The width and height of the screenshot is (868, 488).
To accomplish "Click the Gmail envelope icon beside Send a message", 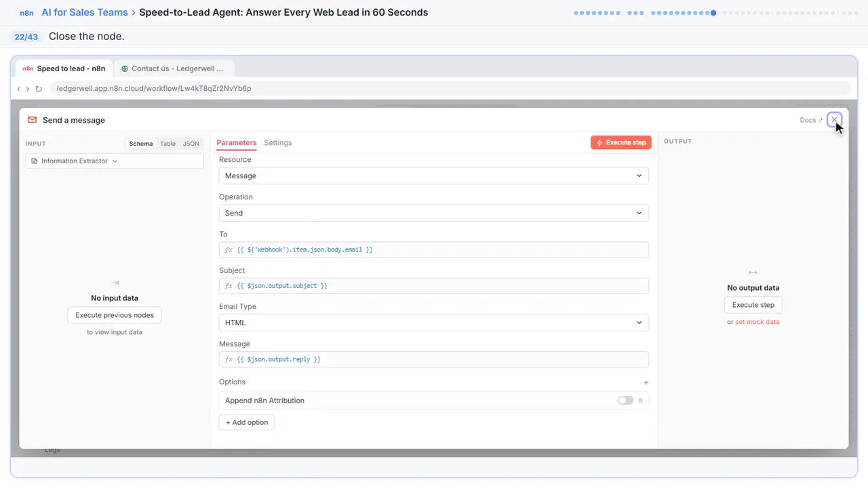I will click(32, 120).
